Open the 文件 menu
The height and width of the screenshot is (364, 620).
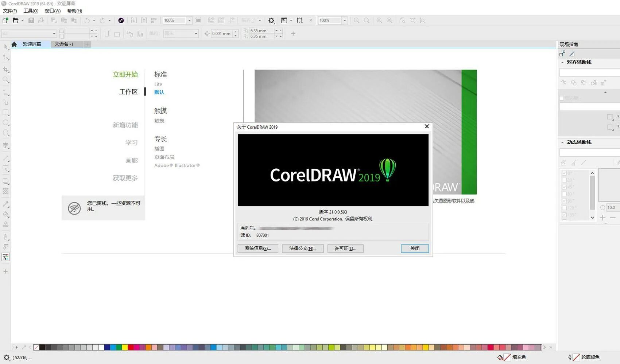coord(10,11)
